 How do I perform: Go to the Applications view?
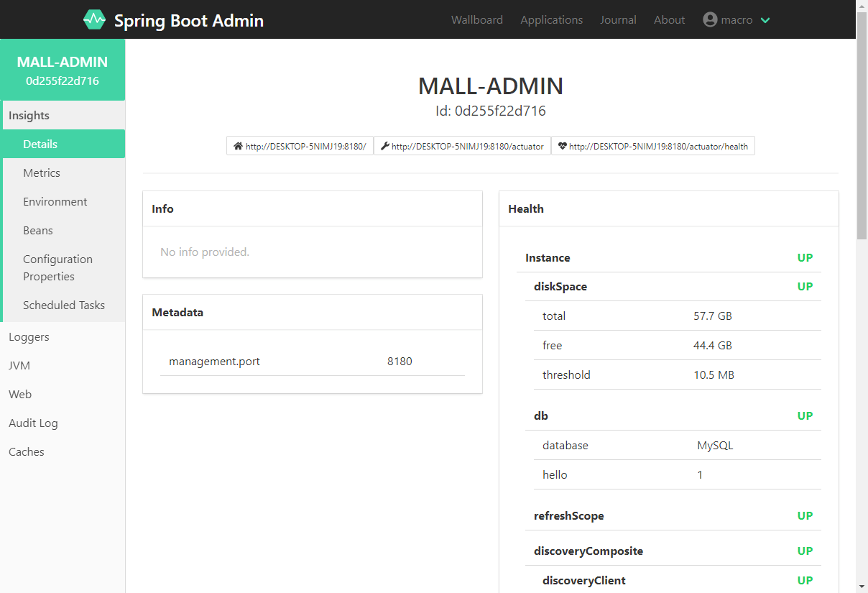click(x=551, y=20)
